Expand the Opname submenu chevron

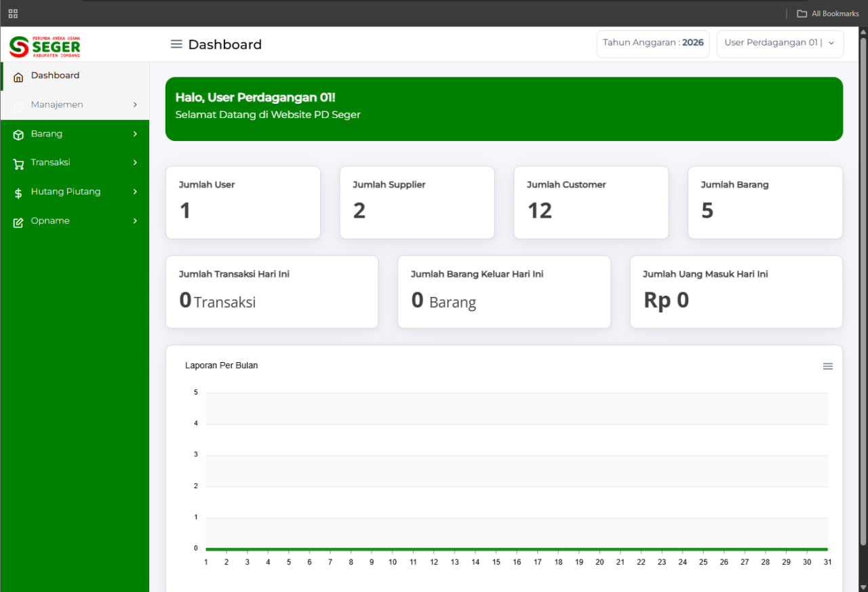click(135, 221)
